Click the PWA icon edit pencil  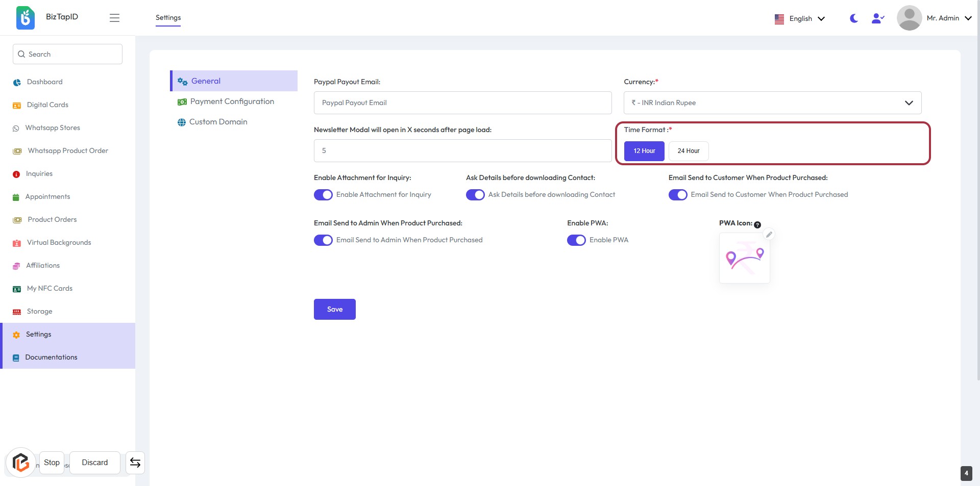(769, 235)
